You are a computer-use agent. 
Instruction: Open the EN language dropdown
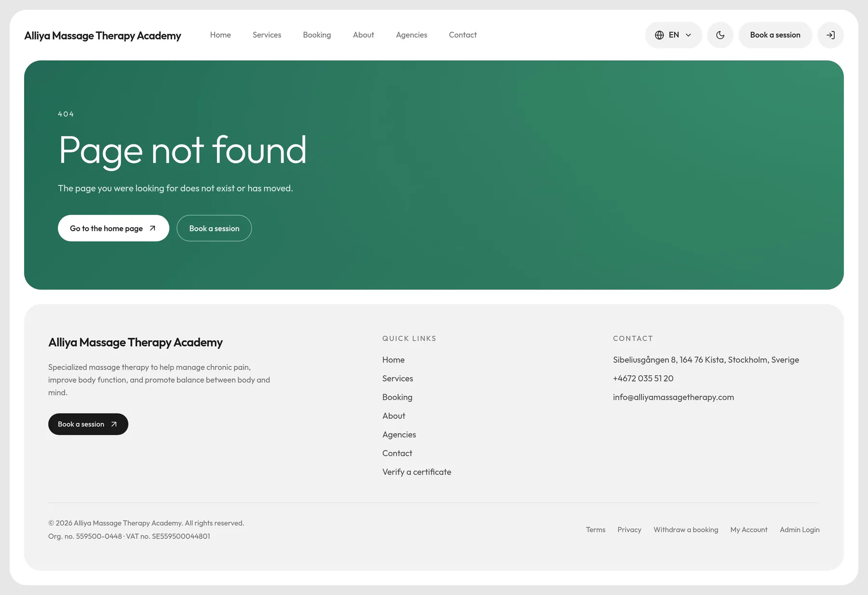click(x=673, y=35)
